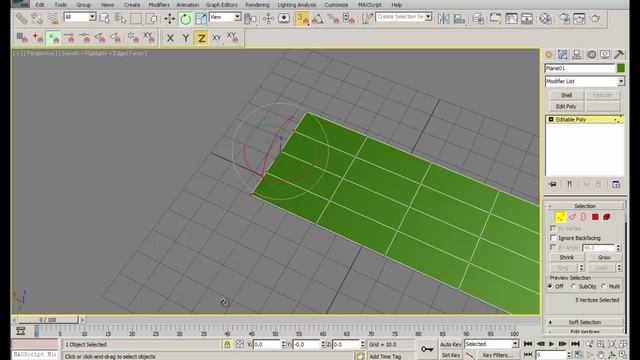Restrict transform to Z axis
The width and height of the screenshot is (640, 360).
(x=201, y=38)
